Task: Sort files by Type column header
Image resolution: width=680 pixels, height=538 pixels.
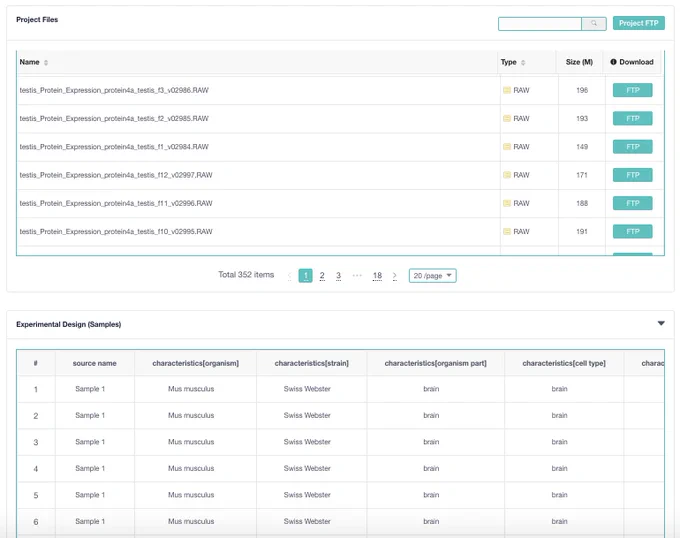Action: [x=508, y=62]
